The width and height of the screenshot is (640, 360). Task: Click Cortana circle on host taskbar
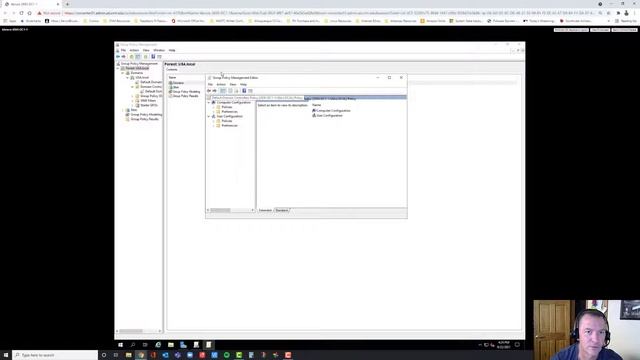(x=104, y=355)
